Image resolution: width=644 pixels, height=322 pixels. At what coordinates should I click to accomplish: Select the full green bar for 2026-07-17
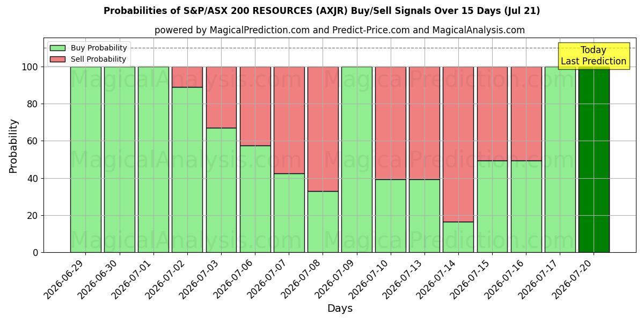tap(560, 159)
